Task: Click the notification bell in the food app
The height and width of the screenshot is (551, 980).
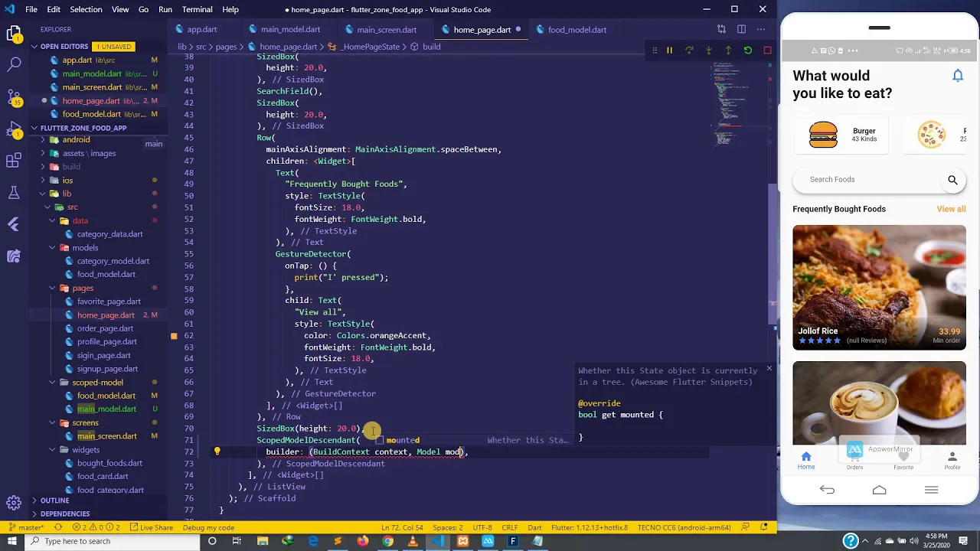Action: pos(958,75)
